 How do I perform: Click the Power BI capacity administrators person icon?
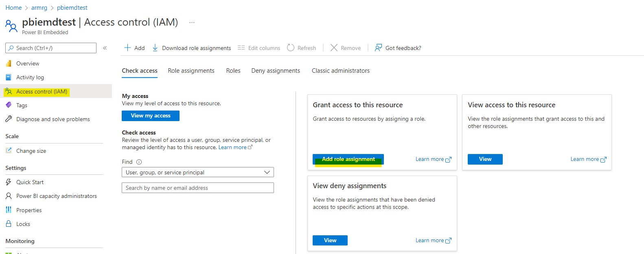click(x=9, y=196)
